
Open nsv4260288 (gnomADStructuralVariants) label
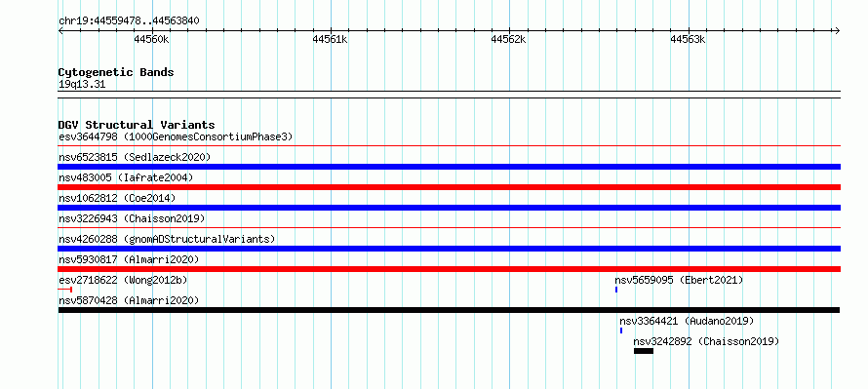point(167,239)
